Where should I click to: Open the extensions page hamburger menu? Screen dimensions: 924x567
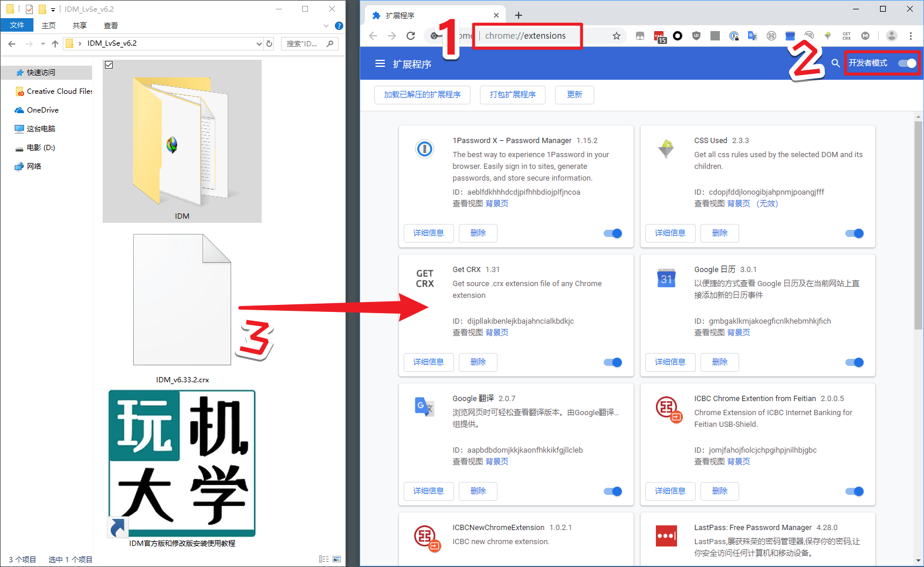tap(380, 63)
